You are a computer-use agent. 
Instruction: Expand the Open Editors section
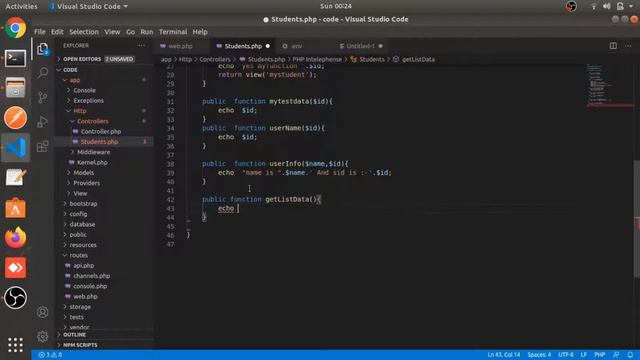pyautogui.click(x=104, y=59)
